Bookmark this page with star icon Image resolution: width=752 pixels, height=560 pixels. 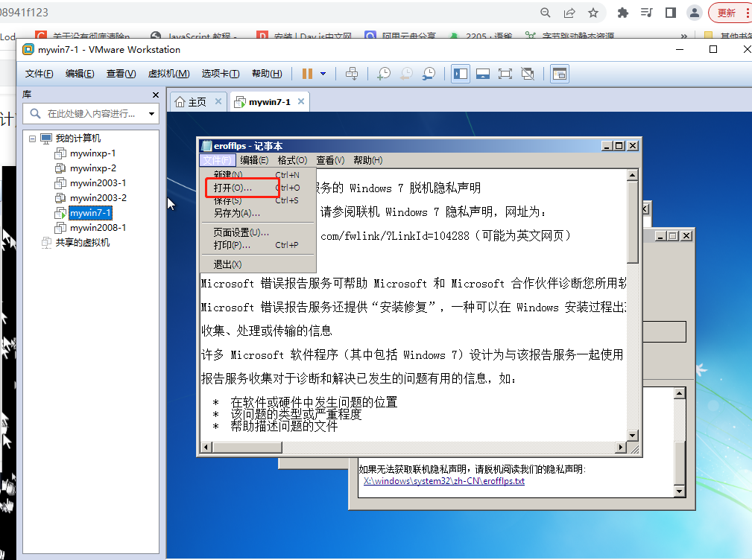(593, 13)
